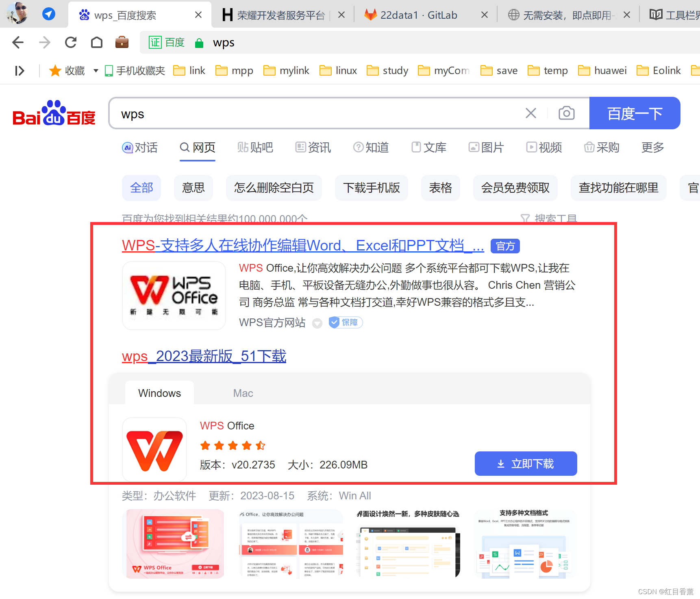
Task: Click the 收藏 star icon
Action: (x=55, y=71)
